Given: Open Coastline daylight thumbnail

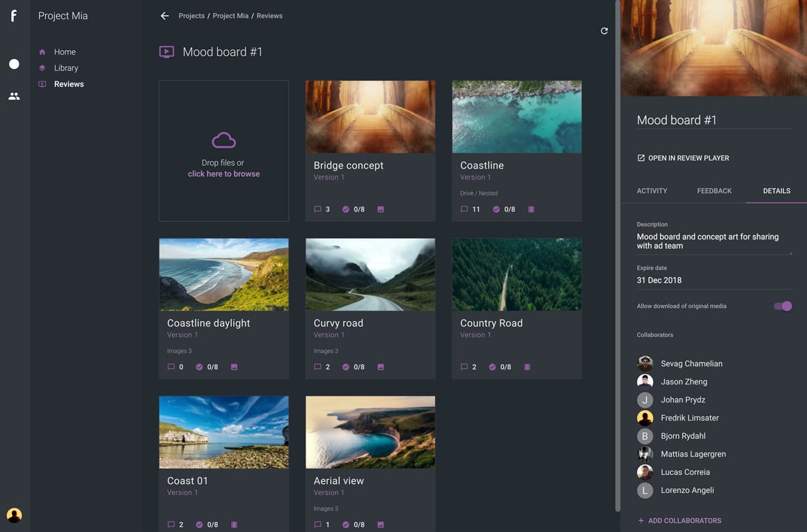Looking at the screenshot, I should [x=224, y=274].
